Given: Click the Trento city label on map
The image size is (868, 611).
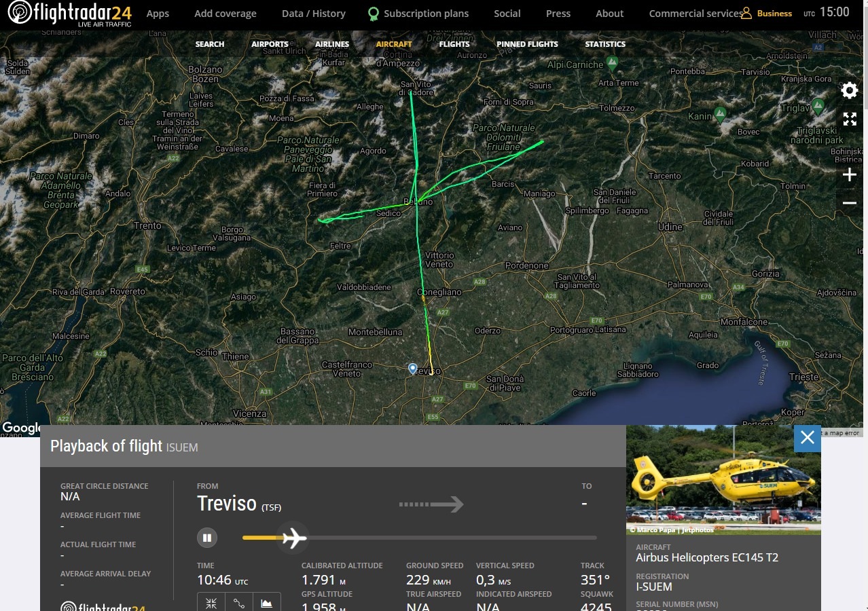Looking at the screenshot, I should [x=147, y=225].
